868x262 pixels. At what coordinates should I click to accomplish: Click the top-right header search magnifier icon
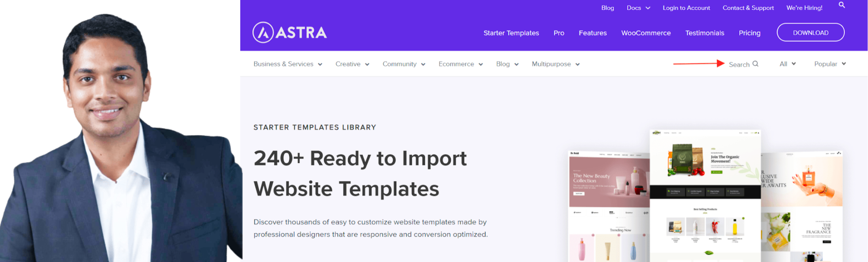click(841, 5)
